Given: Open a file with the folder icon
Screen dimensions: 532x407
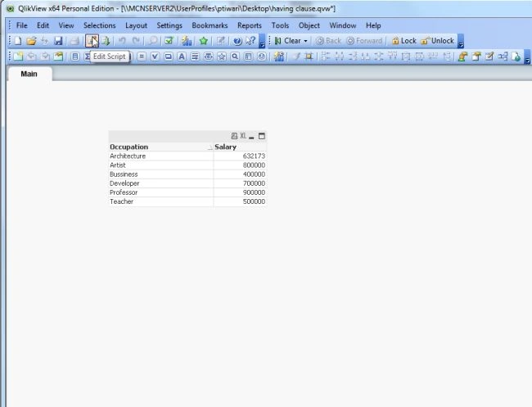Looking at the screenshot, I should pos(31,41).
